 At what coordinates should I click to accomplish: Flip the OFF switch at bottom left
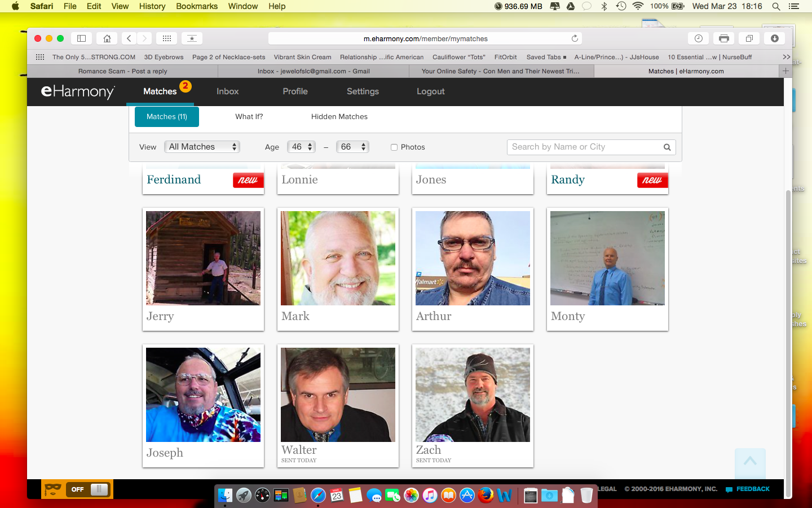[x=89, y=489]
